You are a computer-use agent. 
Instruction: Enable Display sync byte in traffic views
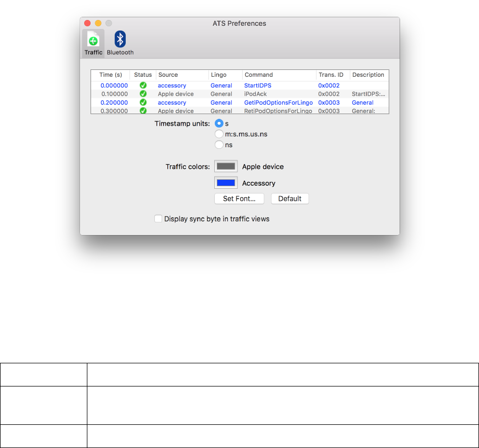coord(158,219)
